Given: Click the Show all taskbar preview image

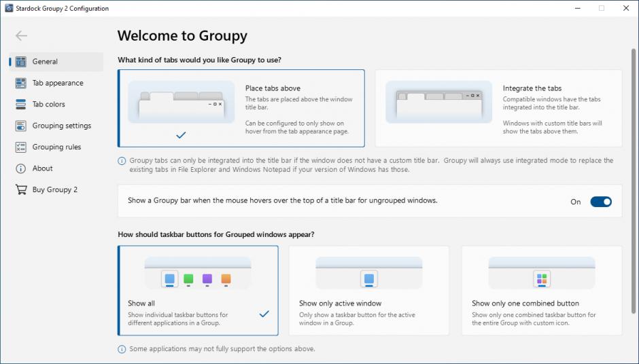Looking at the screenshot, I should [x=198, y=273].
